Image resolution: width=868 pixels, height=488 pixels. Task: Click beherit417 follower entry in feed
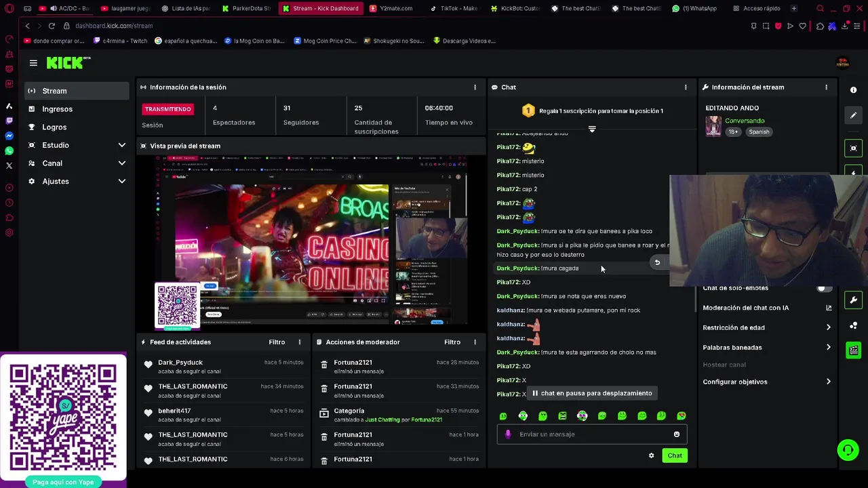pyautogui.click(x=222, y=415)
